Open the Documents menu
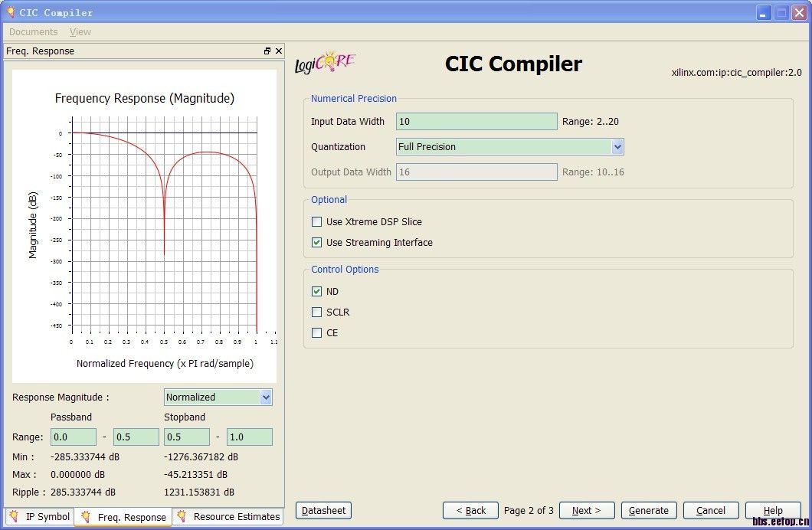Image resolution: width=812 pixels, height=530 pixels. click(x=33, y=31)
